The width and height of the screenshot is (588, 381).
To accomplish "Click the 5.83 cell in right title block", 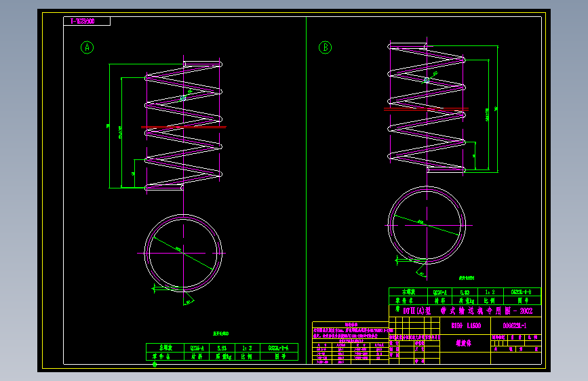I will pyautogui.click(x=465, y=292).
